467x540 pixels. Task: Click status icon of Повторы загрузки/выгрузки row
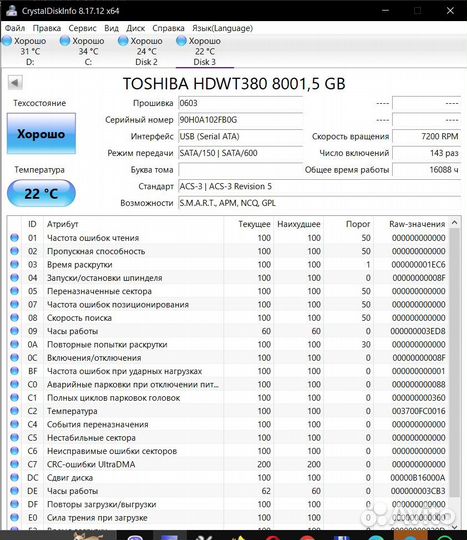tap(14, 504)
